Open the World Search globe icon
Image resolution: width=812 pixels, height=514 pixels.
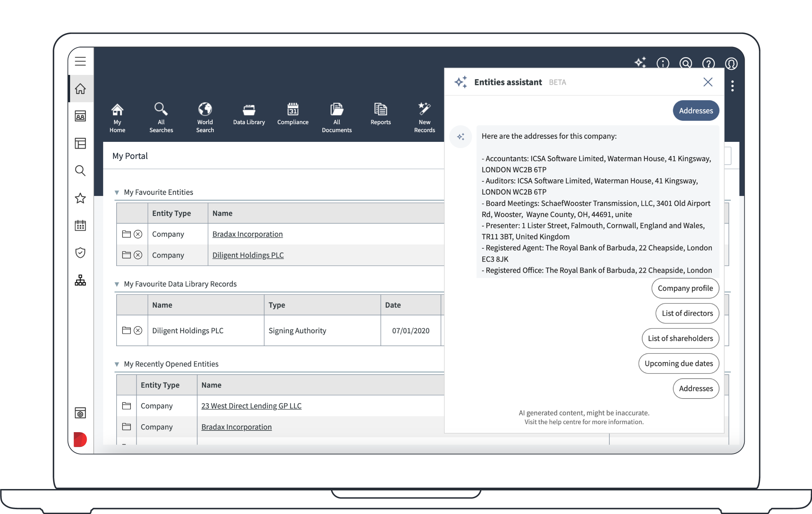[205, 110]
